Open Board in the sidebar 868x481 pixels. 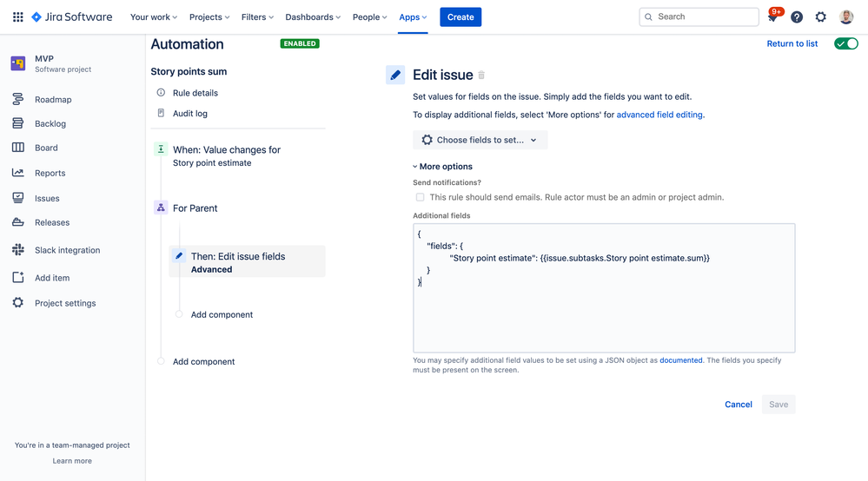coord(46,148)
